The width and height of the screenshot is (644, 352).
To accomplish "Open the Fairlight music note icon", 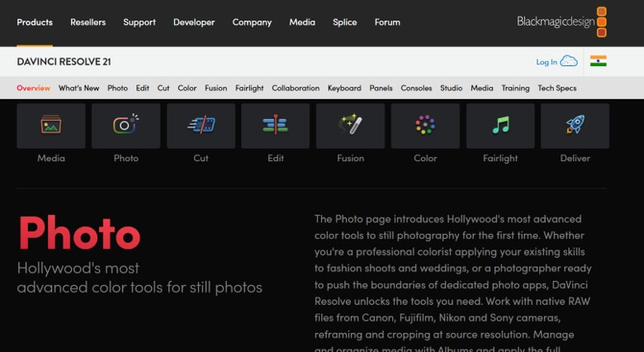I will click(x=500, y=126).
